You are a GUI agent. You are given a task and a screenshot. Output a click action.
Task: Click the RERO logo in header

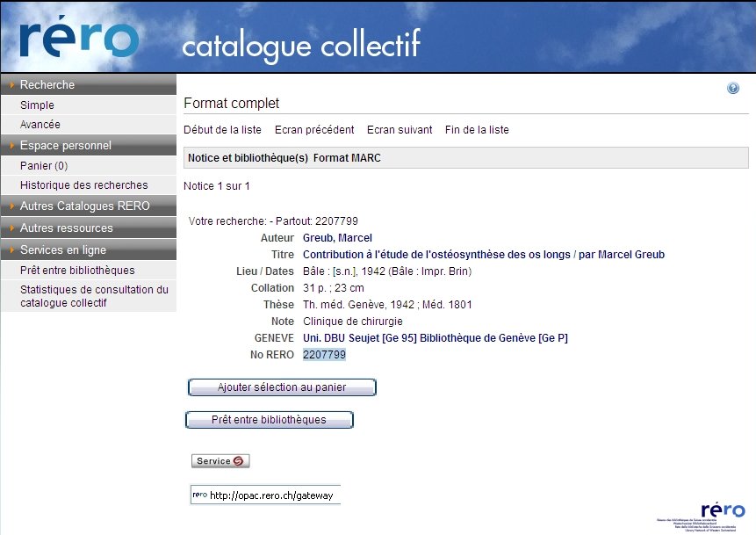click(80, 39)
